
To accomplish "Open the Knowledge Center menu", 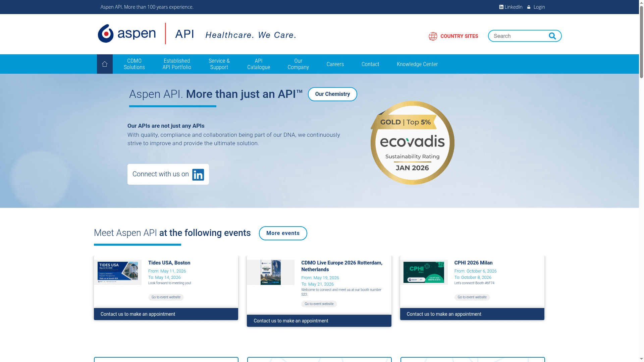I will (417, 64).
